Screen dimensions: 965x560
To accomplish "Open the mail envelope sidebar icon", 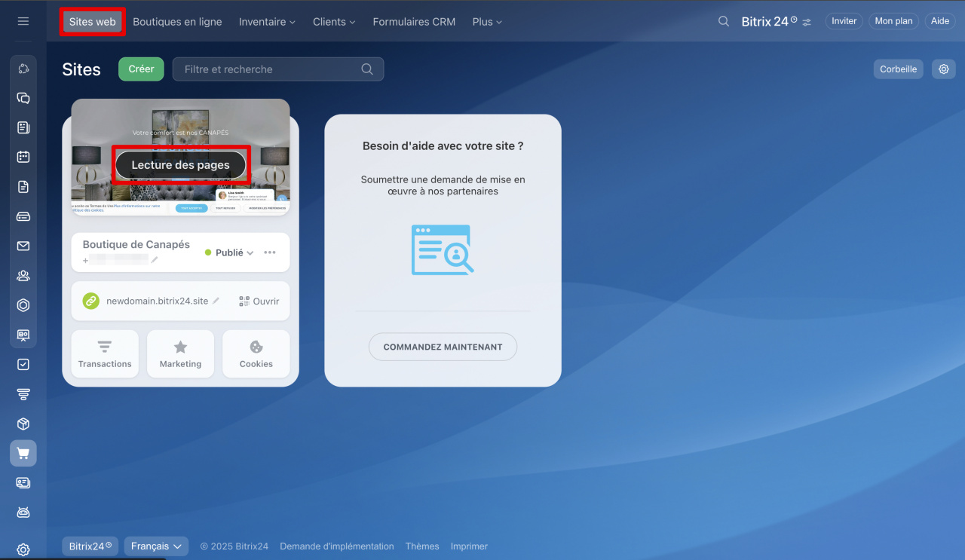I will tap(23, 246).
